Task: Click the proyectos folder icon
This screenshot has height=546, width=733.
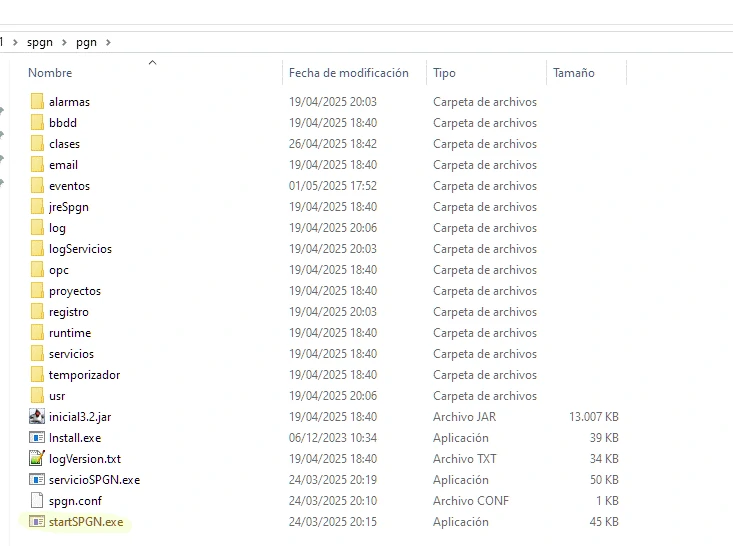Action: [x=37, y=291]
